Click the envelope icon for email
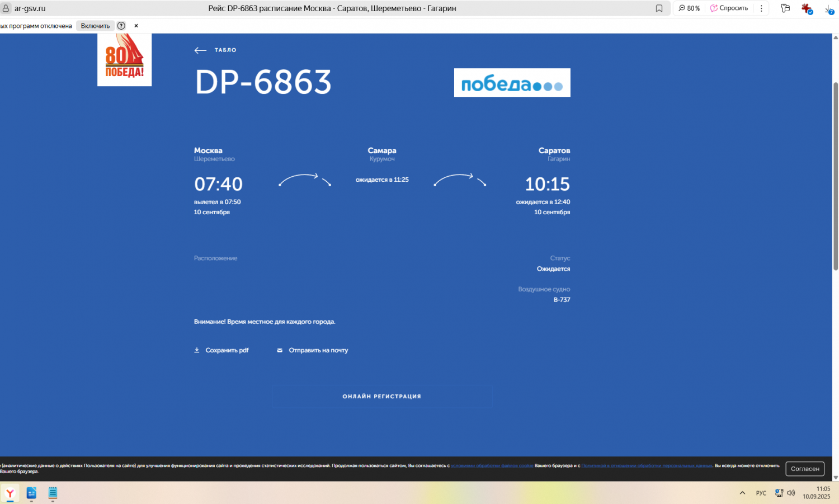 [x=280, y=350]
